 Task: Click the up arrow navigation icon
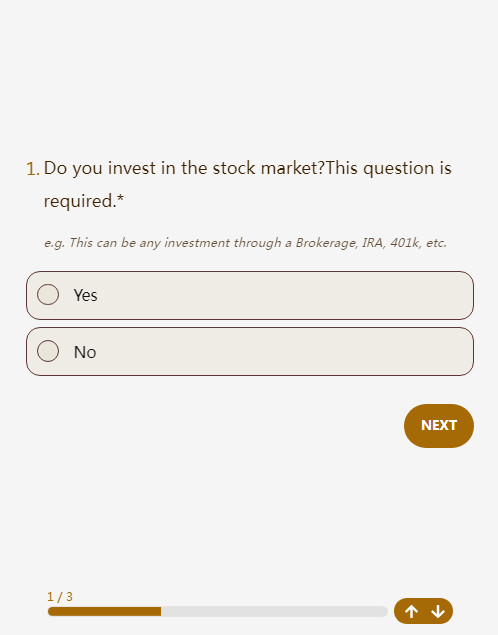tap(411, 611)
